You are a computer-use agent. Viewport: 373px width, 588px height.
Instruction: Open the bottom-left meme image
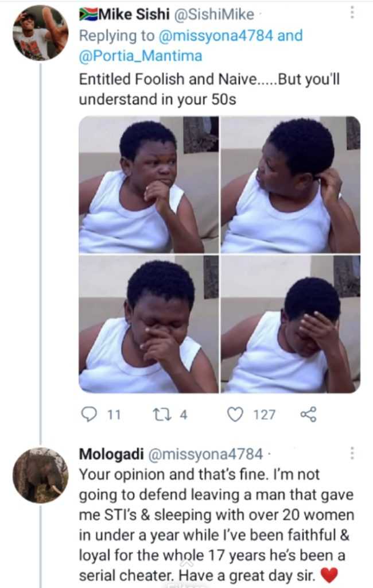click(148, 324)
